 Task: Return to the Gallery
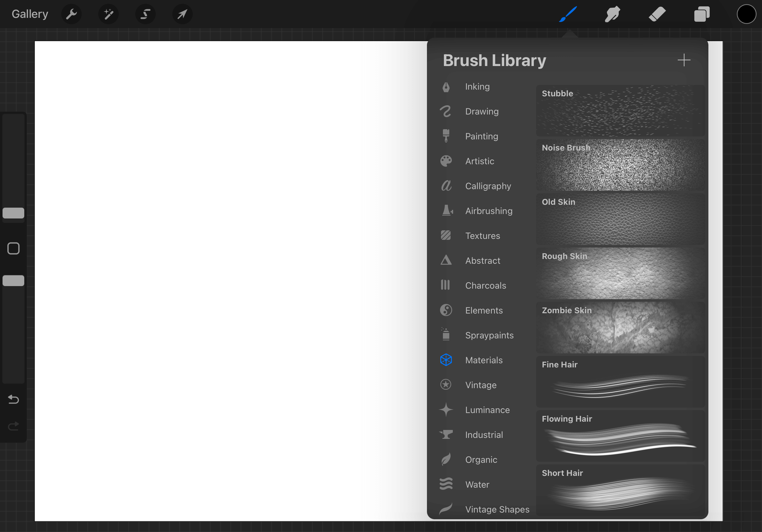[30, 14]
